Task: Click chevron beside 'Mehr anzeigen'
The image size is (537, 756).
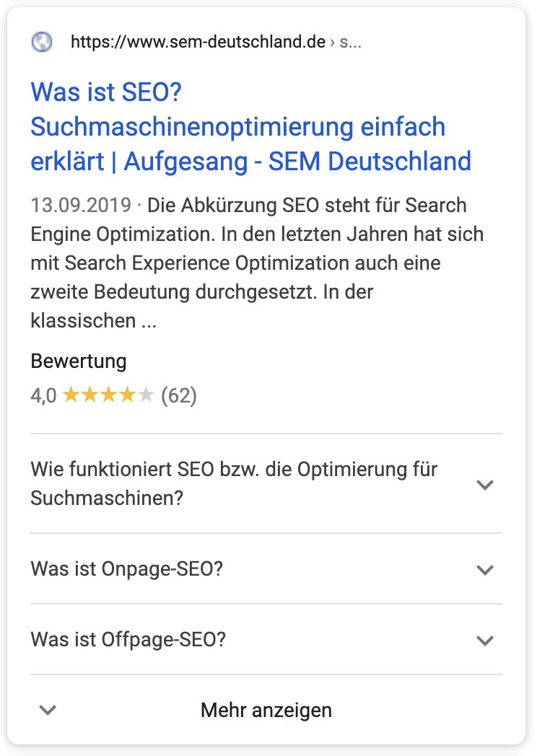Action: (x=48, y=710)
